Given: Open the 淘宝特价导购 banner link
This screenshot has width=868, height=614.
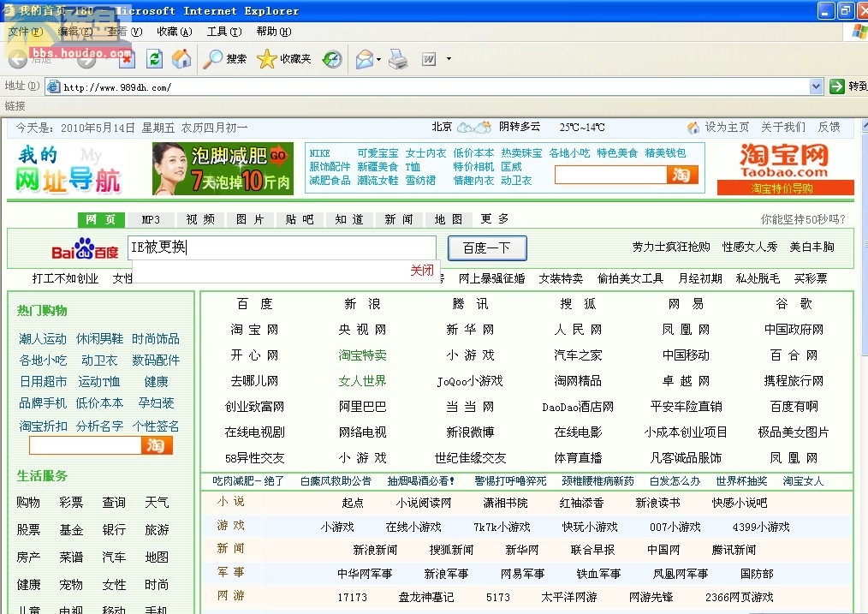Looking at the screenshot, I should tap(785, 188).
